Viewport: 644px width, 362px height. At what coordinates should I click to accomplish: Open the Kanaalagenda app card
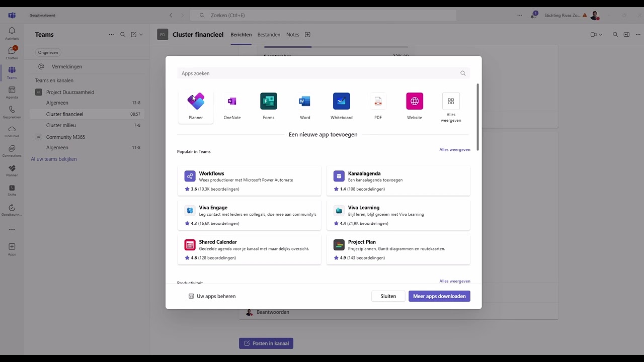[398, 180]
